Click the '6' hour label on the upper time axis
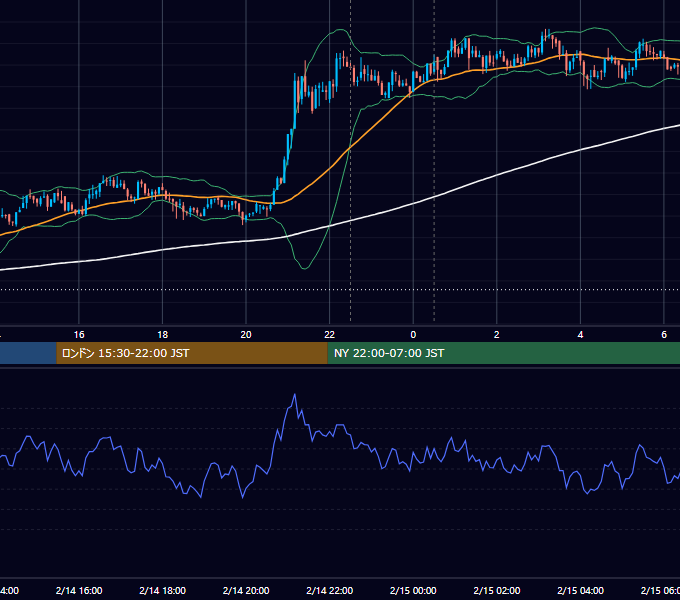 click(x=664, y=335)
